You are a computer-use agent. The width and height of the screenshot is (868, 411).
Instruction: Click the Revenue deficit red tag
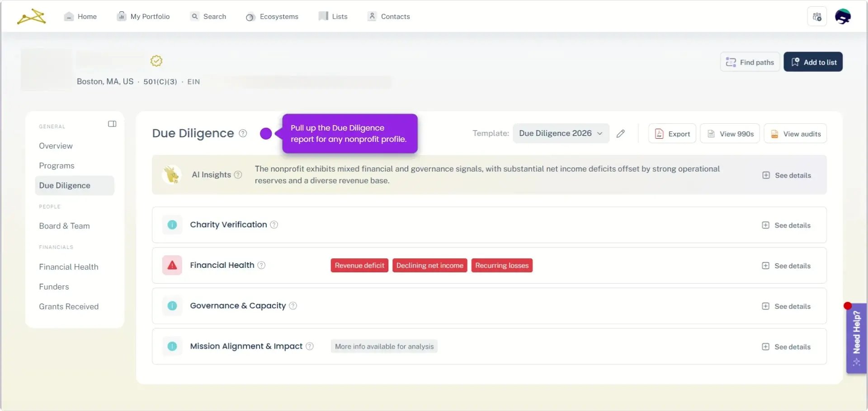click(359, 266)
